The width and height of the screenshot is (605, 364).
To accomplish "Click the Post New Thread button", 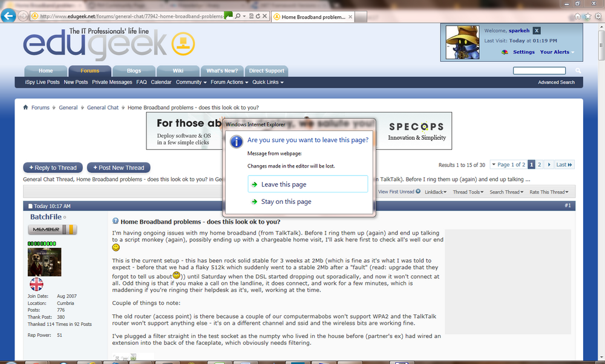I will click(x=119, y=167).
